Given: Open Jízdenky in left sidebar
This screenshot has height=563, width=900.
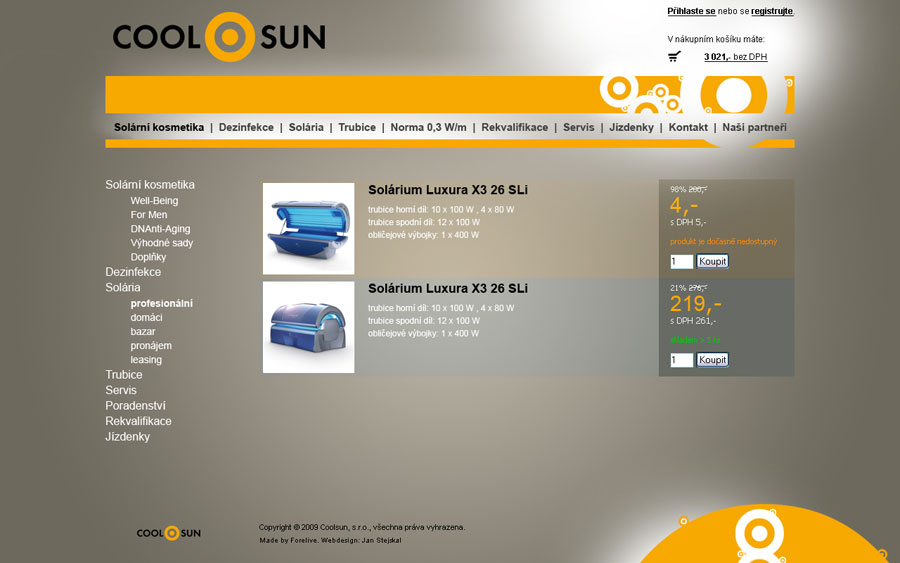Looking at the screenshot, I should (x=127, y=437).
